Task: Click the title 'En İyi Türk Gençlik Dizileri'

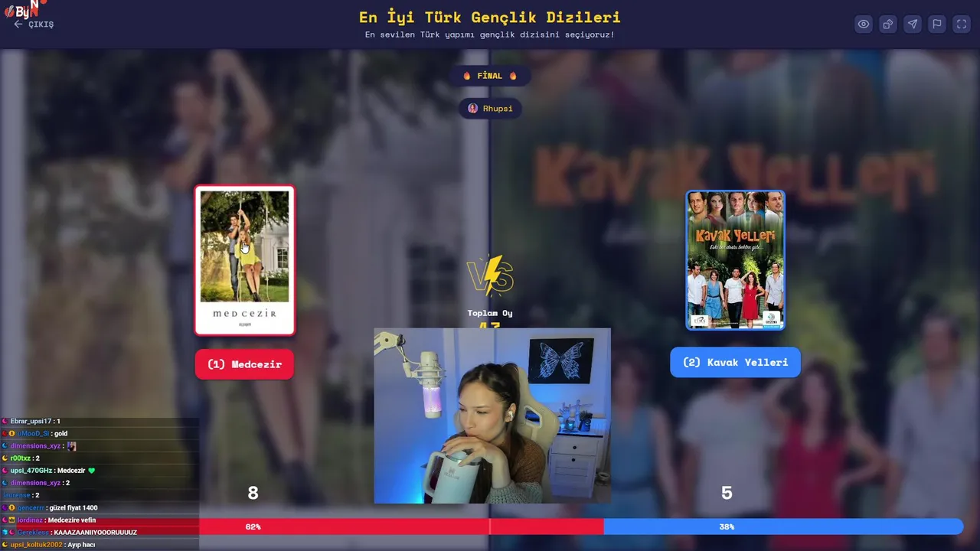Action: 490,17
